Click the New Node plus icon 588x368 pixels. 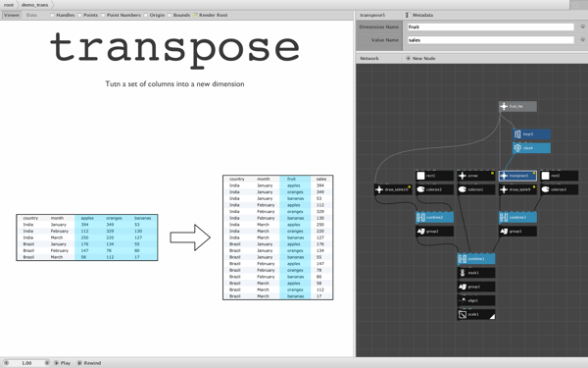pos(408,58)
